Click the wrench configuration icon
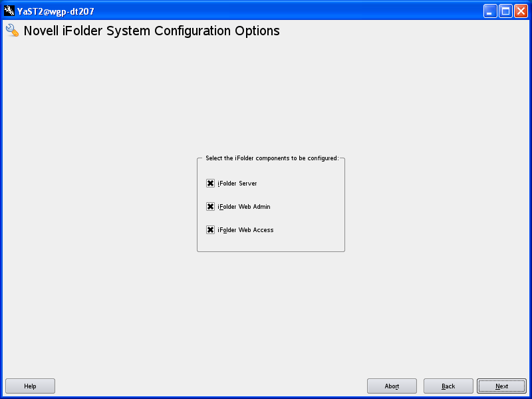Screen dimensions: 532x399 [x=12, y=30]
